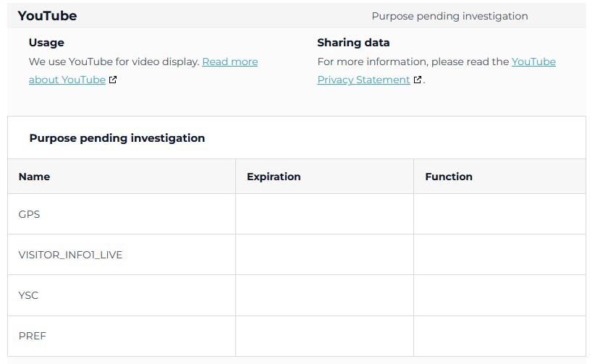Image resolution: width=595 pixels, height=364 pixels.
Task: Click 'Purpose pending investigation' label in YouTube header
Action: pyautogui.click(x=450, y=16)
